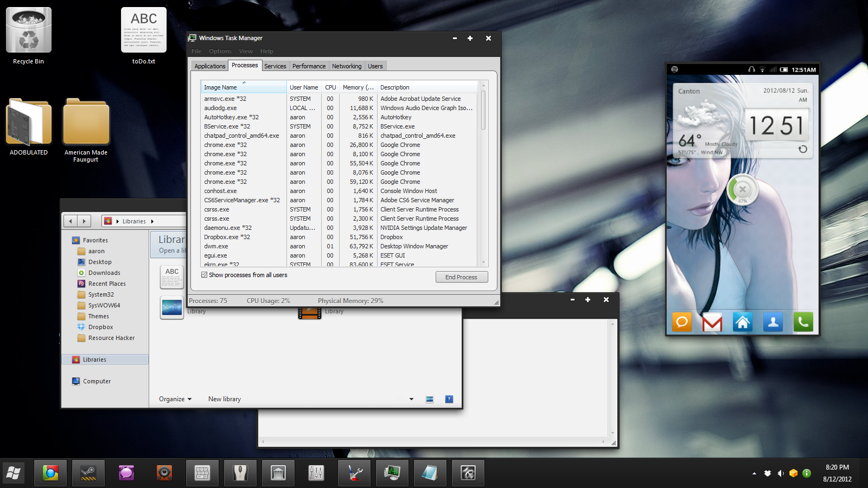Open the purple chat bubble taskbar app
Screen dimensions: 868x488
(x=126, y=473)
